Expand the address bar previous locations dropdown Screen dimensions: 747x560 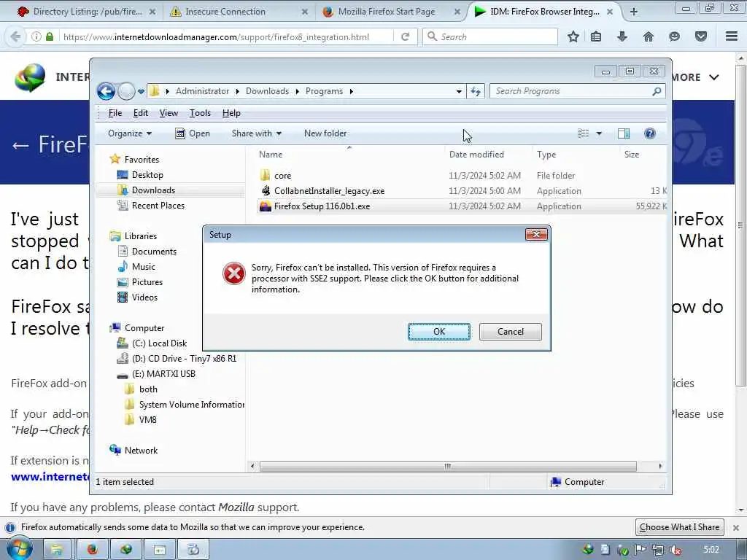pyautogui.click(x=459, y=91)
